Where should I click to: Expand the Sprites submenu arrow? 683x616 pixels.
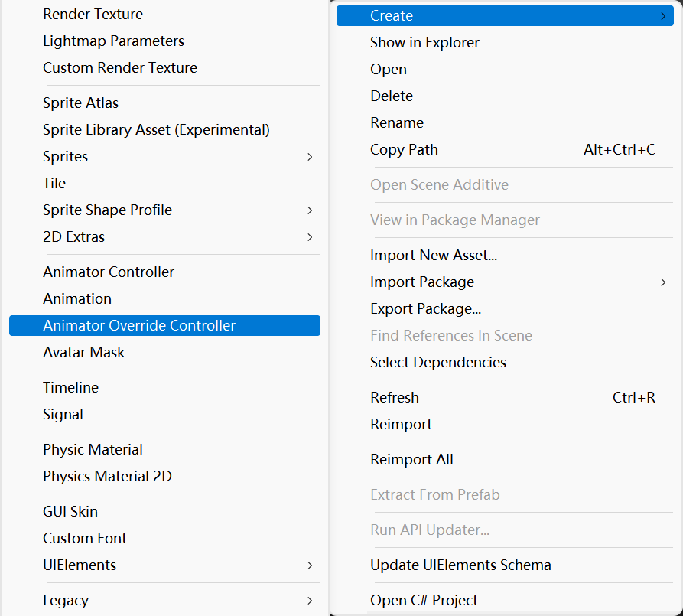tap(310, 157)
